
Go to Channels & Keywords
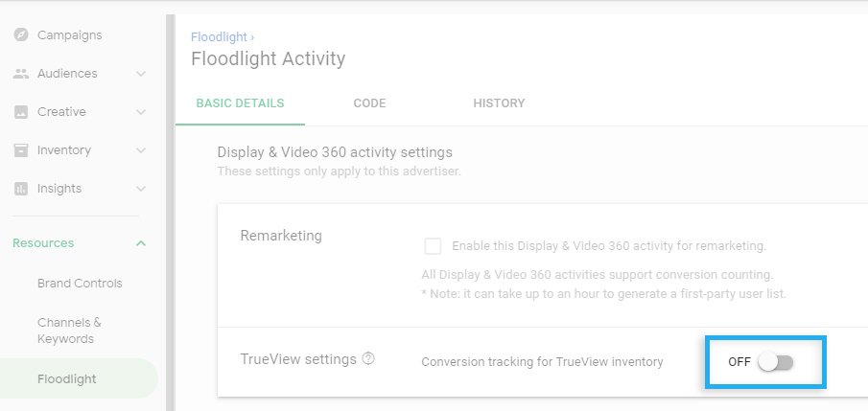[x=69, y=331]
